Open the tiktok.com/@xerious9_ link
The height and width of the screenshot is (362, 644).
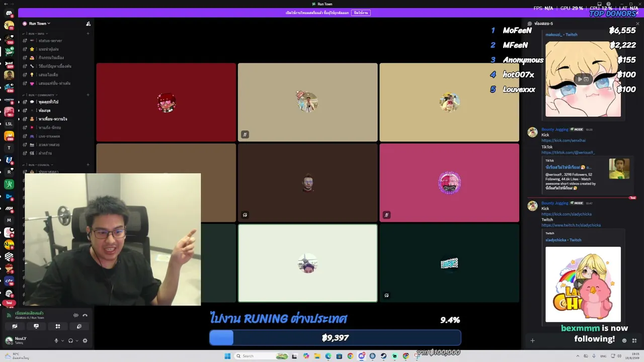[x=568, y=152]
